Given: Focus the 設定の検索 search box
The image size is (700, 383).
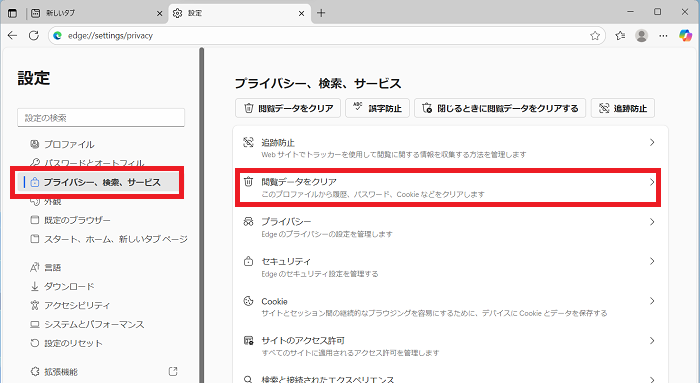Looking at the screenshot, I should point(101,117).
